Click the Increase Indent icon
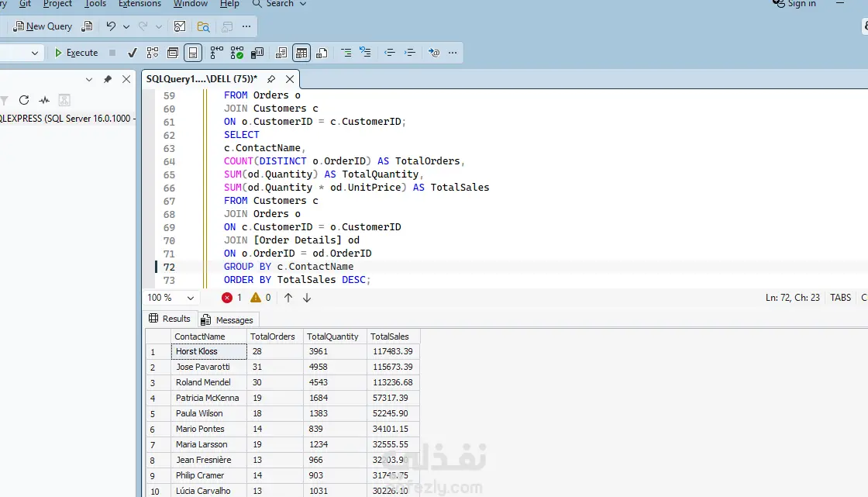 (x=410, y=53)
